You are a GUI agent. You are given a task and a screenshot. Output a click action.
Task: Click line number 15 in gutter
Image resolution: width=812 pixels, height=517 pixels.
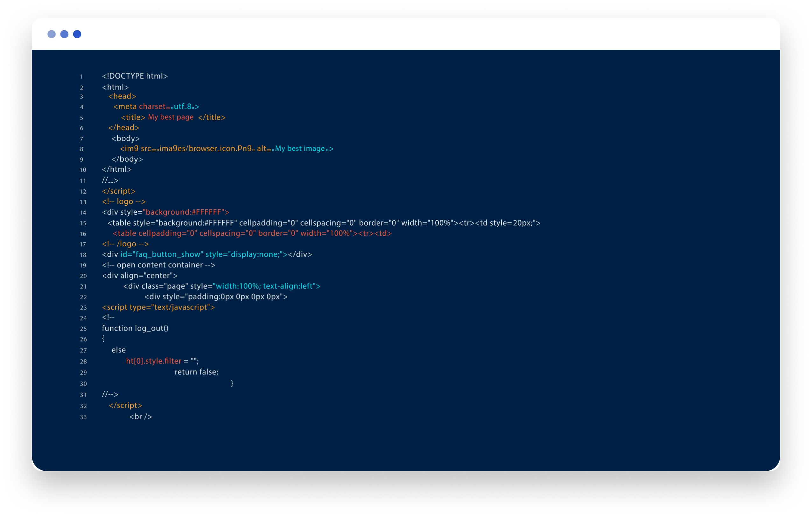83,223
